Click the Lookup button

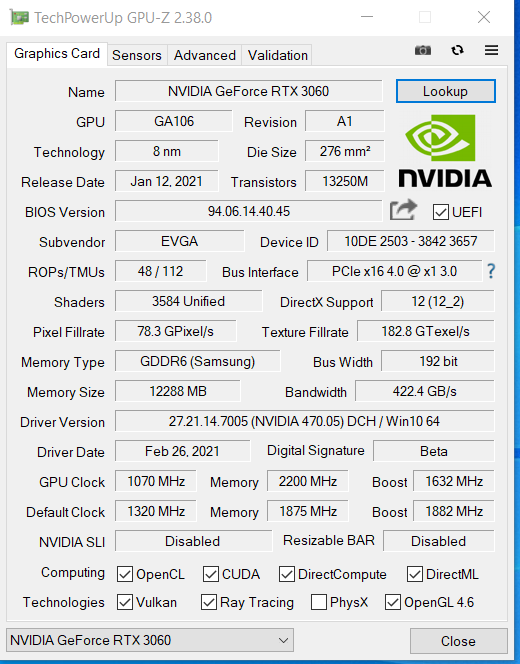pyautogui.click(x=445, y=91)
